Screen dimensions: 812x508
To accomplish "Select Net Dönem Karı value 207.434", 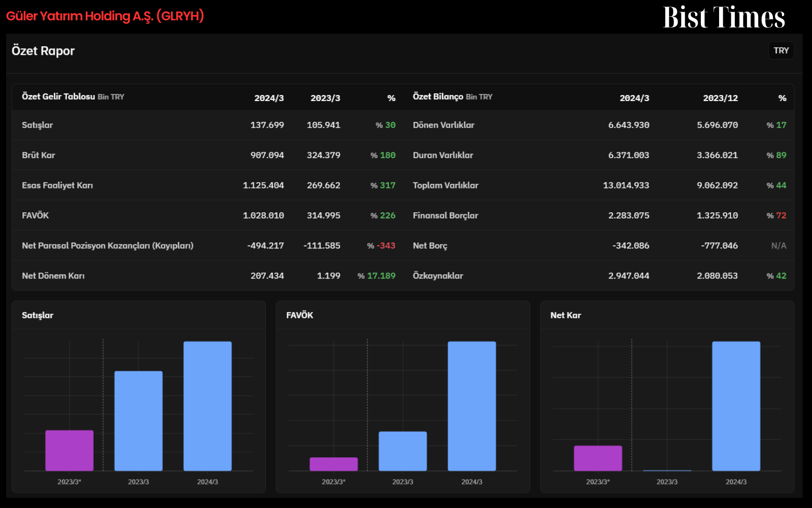I will click(267, 276).
